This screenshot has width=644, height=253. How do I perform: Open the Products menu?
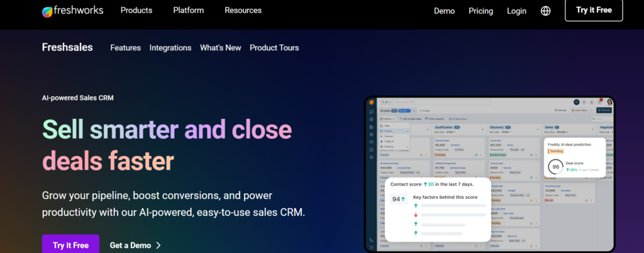136,11
